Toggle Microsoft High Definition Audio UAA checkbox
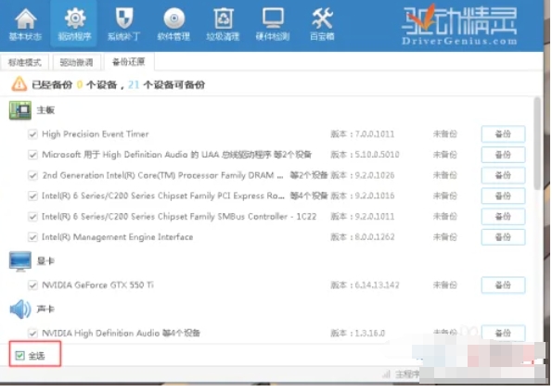Image resolution: width=552 pixels, height=392 pixels. 32,155
